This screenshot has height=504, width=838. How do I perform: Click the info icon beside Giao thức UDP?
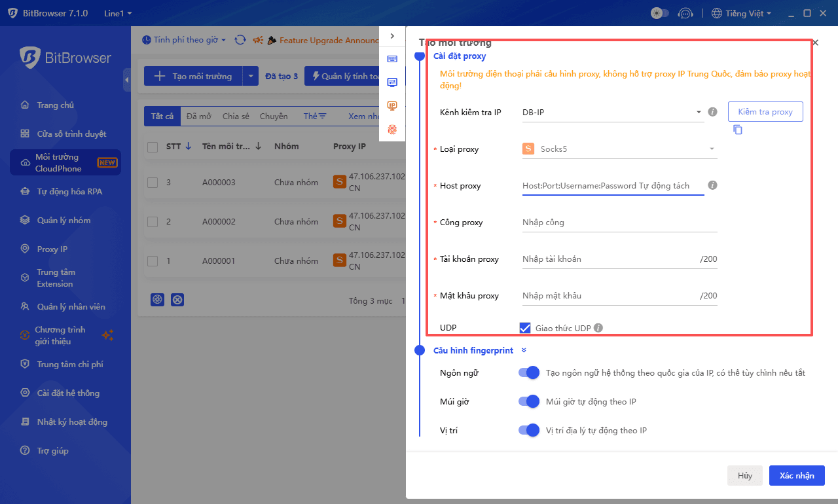598,328
